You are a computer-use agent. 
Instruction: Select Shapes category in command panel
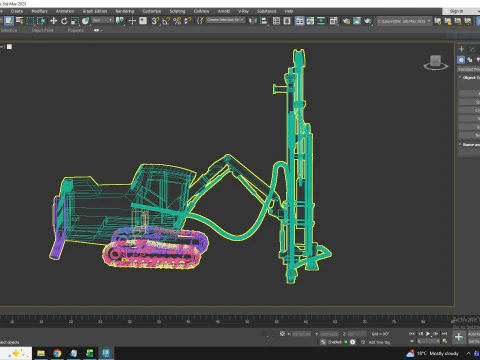[470, 60]
